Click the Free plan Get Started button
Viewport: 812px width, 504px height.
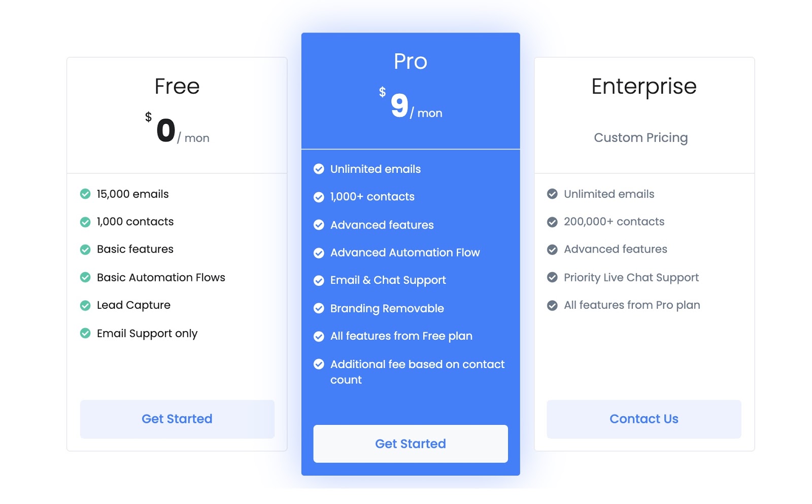[177, 419]
